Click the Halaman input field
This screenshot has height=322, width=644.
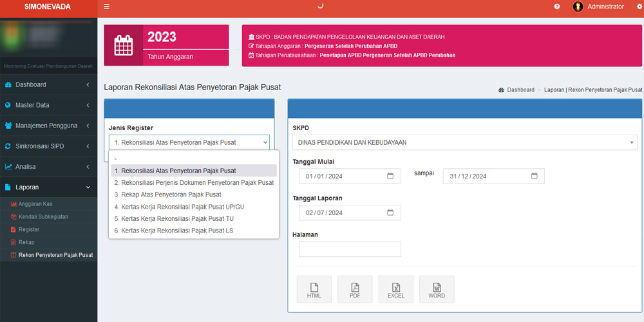click(x=350, y=249)
